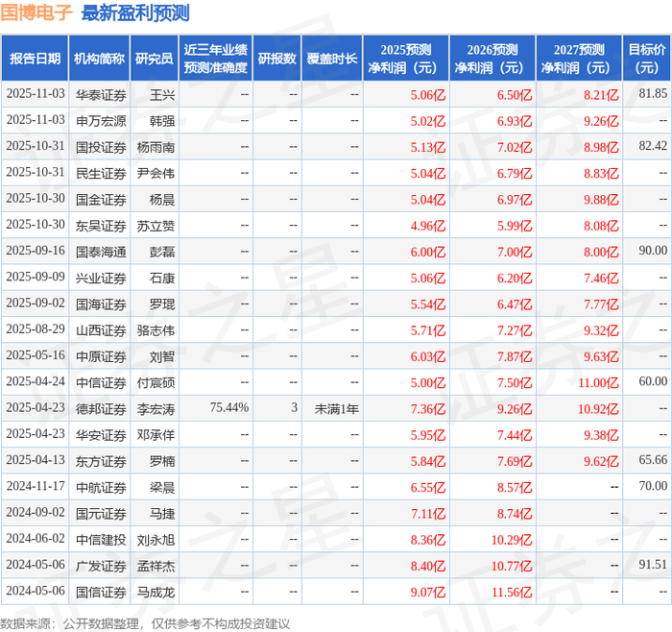Click target price 65.66
This screenshot has height=632, width=672.
653,459
